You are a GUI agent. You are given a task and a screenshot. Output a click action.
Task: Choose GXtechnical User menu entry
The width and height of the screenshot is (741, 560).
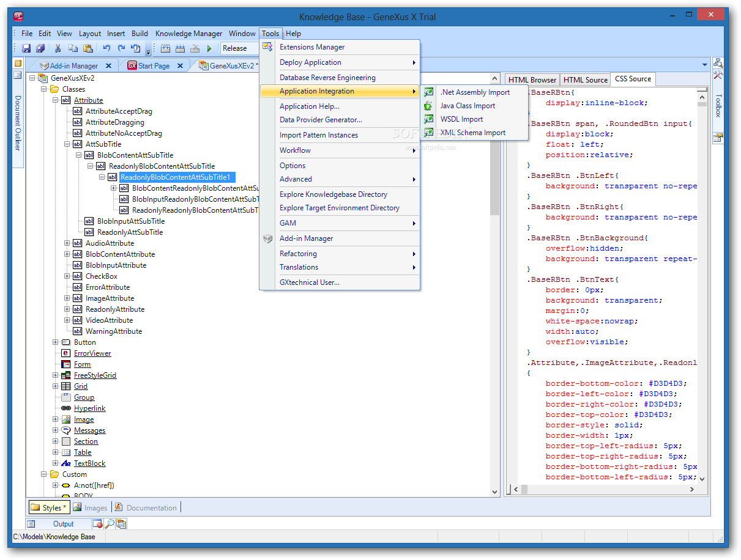(340, 282)
